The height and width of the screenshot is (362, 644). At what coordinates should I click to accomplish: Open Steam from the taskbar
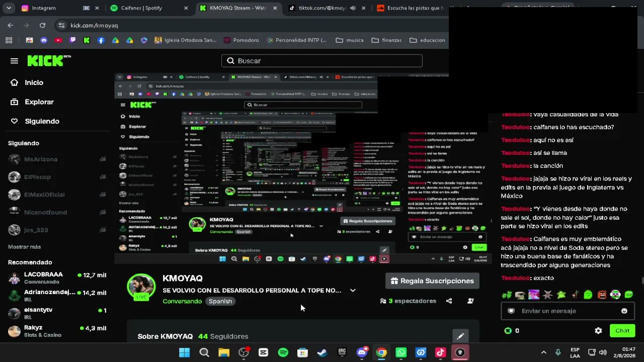pos(322,352)
